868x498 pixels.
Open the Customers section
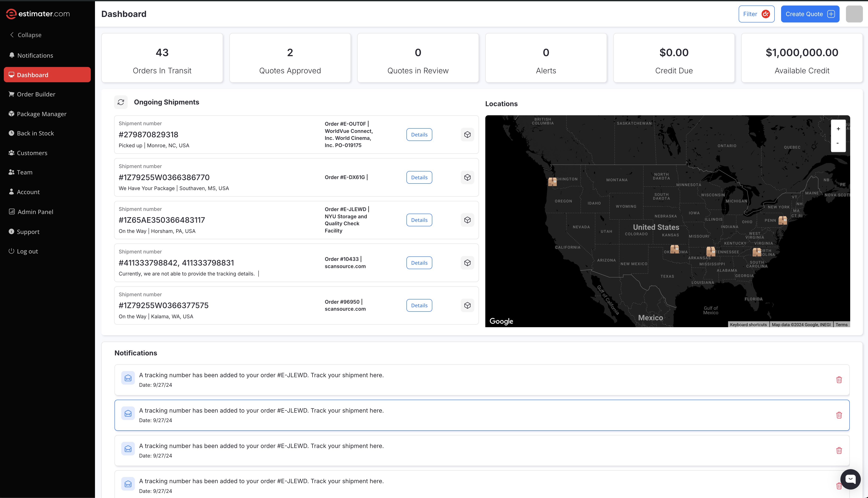point(28,153)
